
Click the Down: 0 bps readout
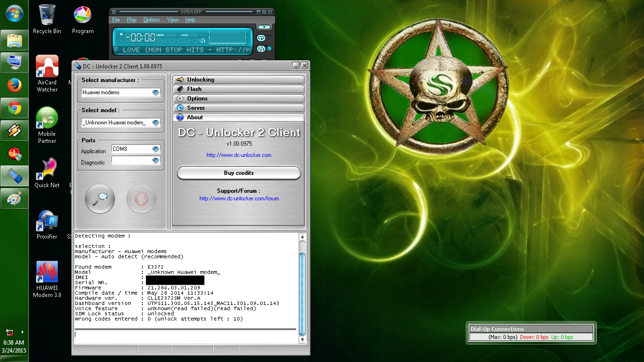(534, 337)
